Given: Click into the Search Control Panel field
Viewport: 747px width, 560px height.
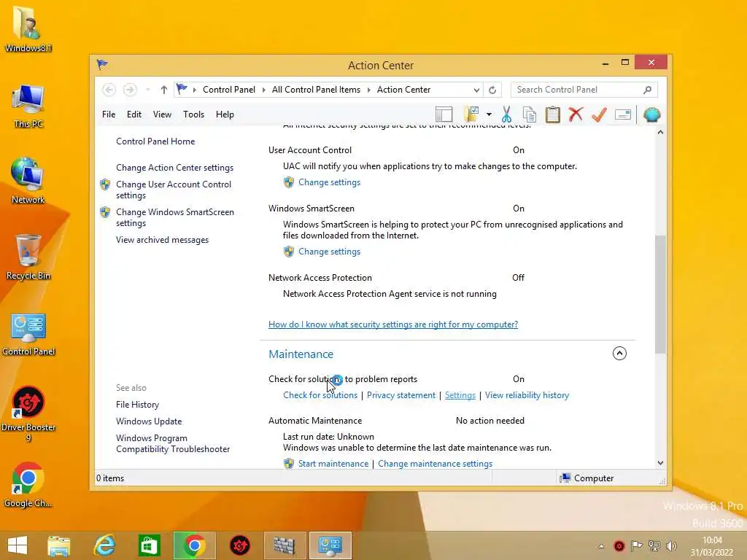Looking at the screenshot, I should pyautogui.click(x=578, y=90).
